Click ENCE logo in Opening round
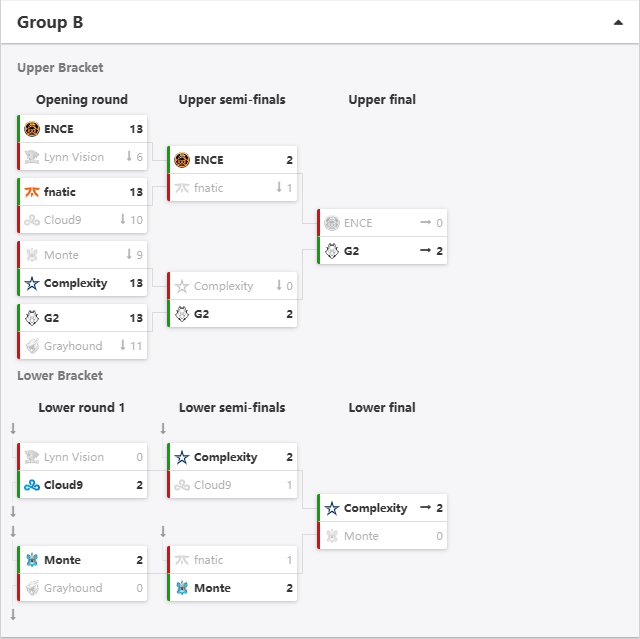The width and height of the screenshot is (640, 639). coord(32,129)
